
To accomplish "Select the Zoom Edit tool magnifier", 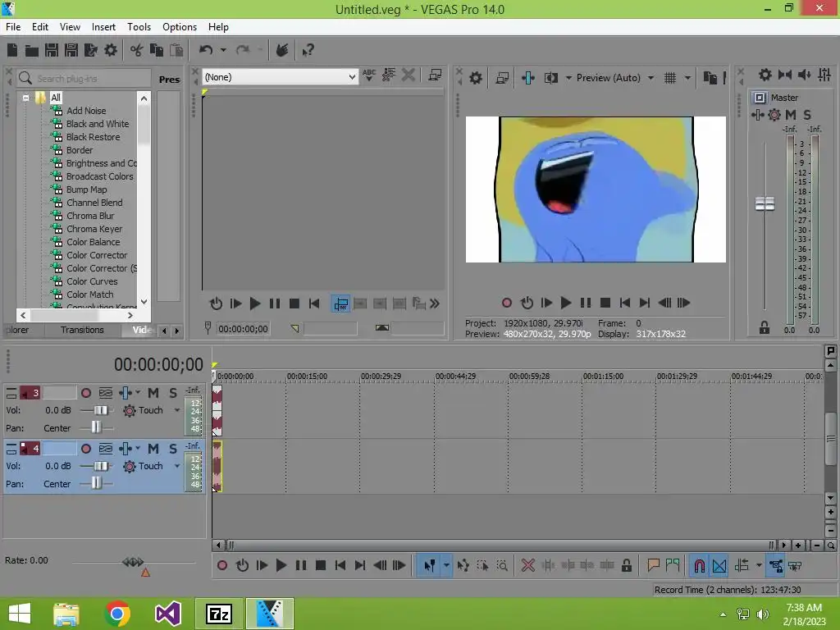I will pyautogui.click(x=502, y=565).
